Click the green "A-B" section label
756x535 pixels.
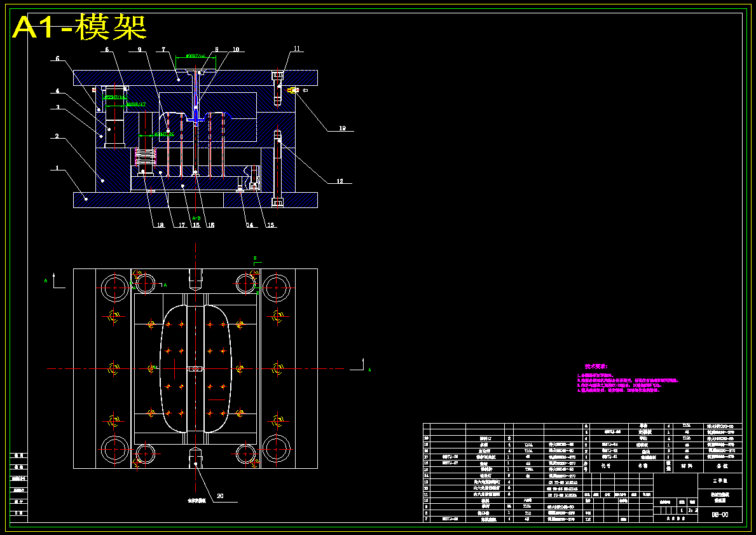coord(195,218)
